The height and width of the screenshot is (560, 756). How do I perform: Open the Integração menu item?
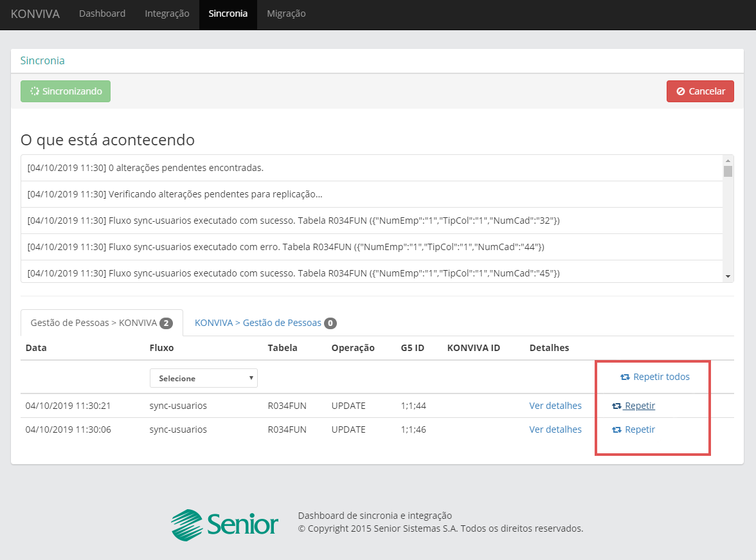(167, 14)
